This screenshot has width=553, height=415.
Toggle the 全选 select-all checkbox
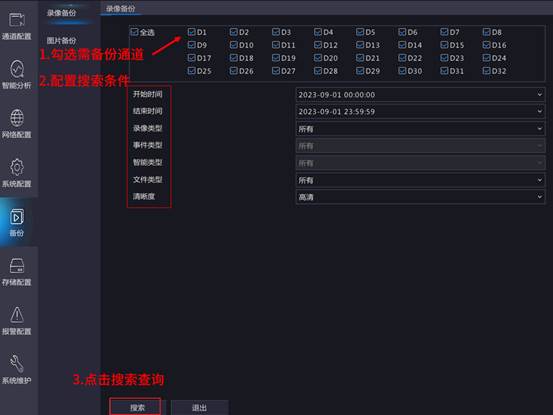[134, 32]
